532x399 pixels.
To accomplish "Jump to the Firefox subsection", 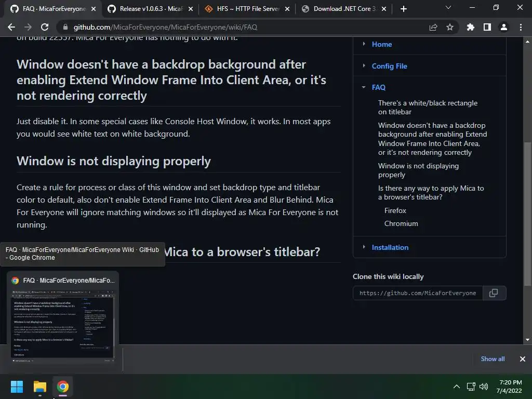I will [x=395, y=210].
